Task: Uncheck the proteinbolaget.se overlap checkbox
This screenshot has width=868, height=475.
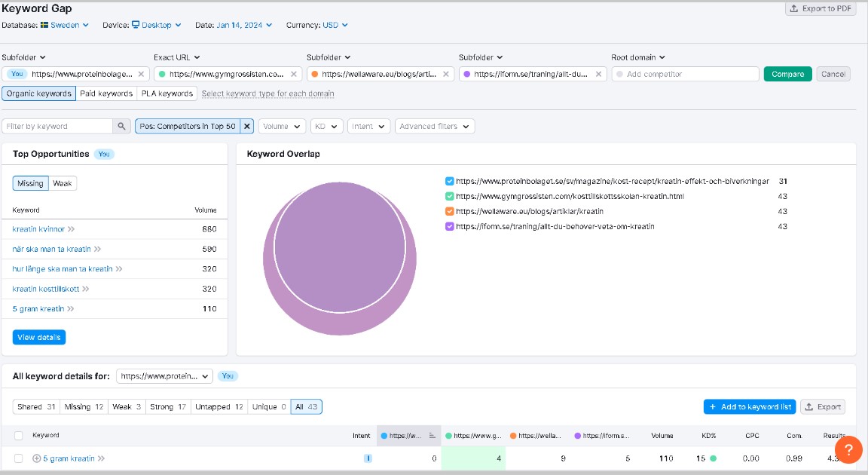Action: click(450, 181)
